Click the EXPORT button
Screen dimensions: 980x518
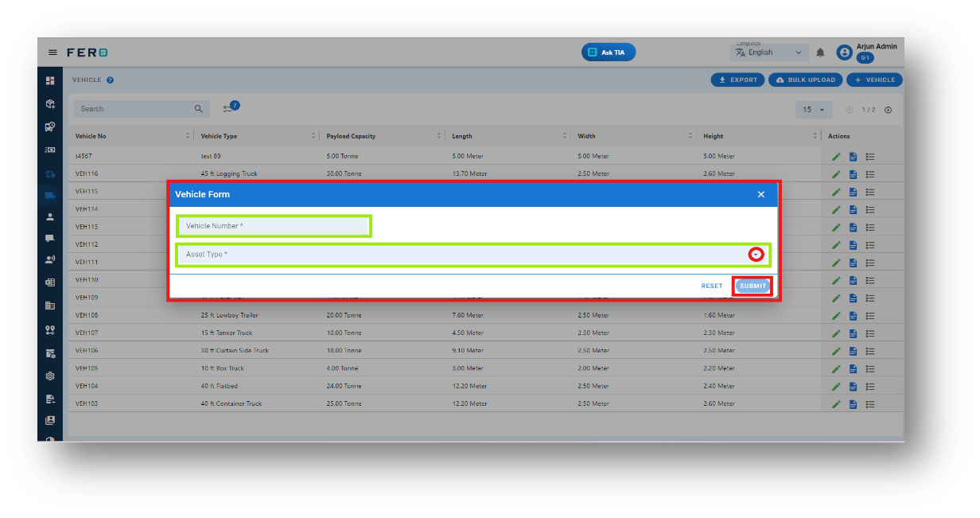coord(737,80)
